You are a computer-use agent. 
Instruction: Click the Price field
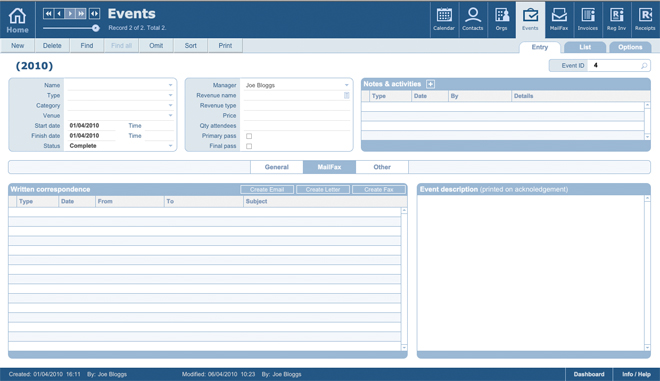[x=297, y=115]
